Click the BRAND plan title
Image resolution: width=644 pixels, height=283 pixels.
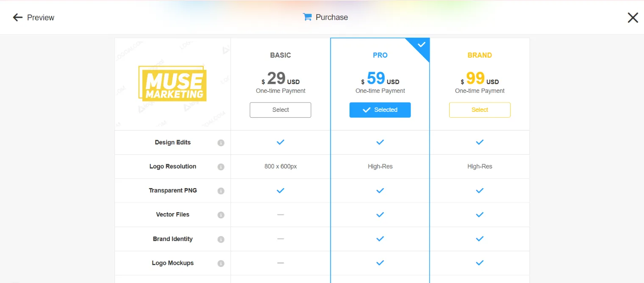click(480, 55)
